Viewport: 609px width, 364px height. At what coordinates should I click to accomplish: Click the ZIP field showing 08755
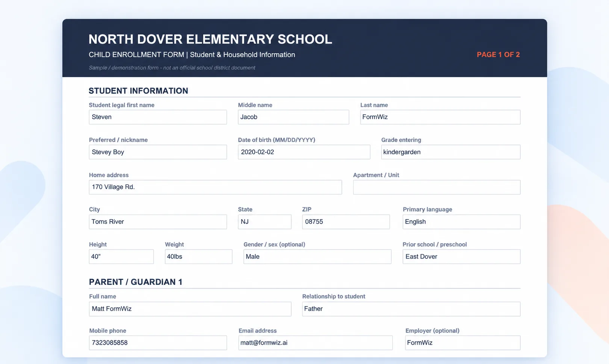click(x=346, y=222)
